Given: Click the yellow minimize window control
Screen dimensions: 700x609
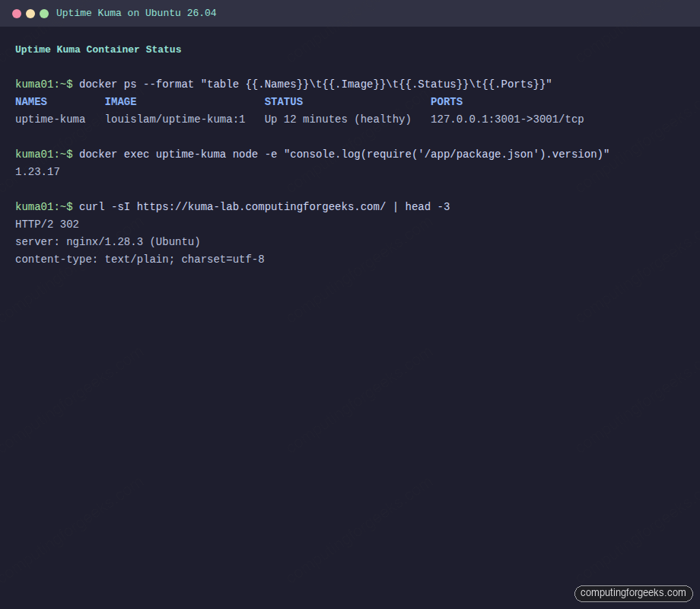Looking at the screenshot, I should (30, 13).
